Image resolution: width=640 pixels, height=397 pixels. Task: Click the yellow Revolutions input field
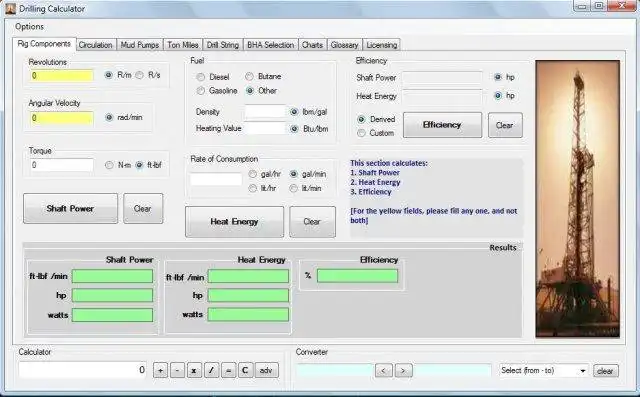pos(61,75)
